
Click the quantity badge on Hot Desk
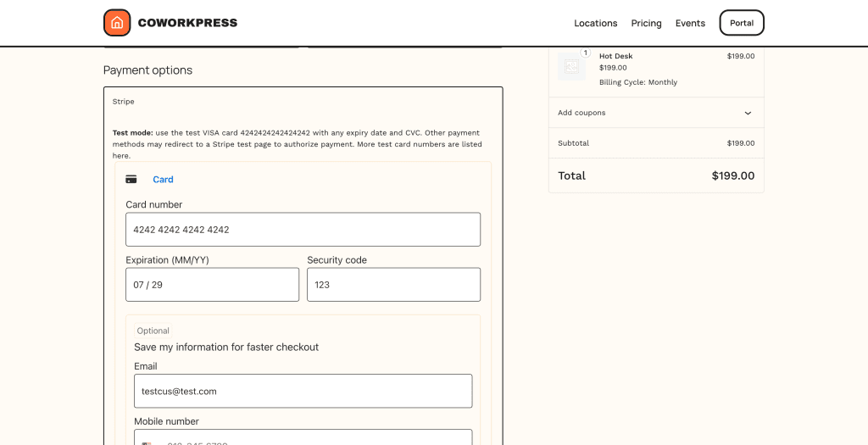click(585, 53)
